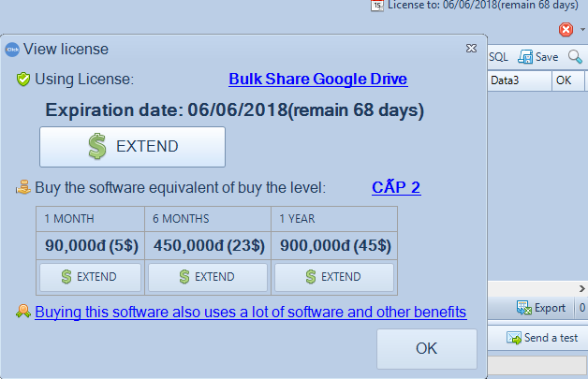588x379 pixels.
Task: Extend license for 1 MONTH plan
Action: 91,277
